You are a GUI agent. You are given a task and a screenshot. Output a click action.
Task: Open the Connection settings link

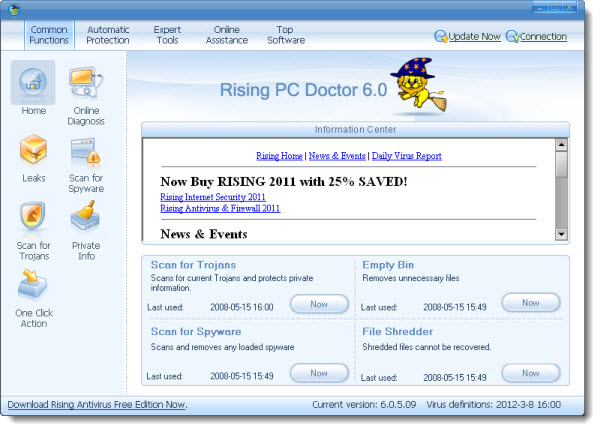(x=542, y=37)
